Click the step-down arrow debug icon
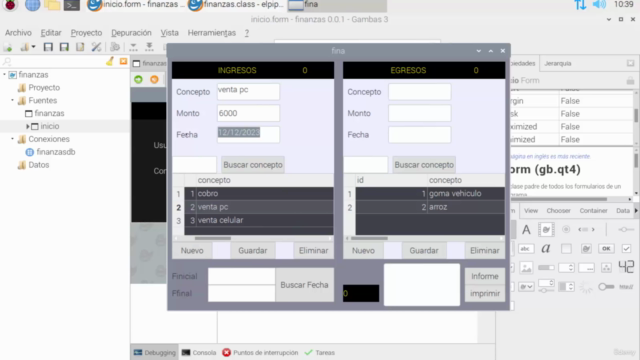Image resolution: width=640 pixels, height=360 pixels. pyautogui.click(x=133, y=47)
